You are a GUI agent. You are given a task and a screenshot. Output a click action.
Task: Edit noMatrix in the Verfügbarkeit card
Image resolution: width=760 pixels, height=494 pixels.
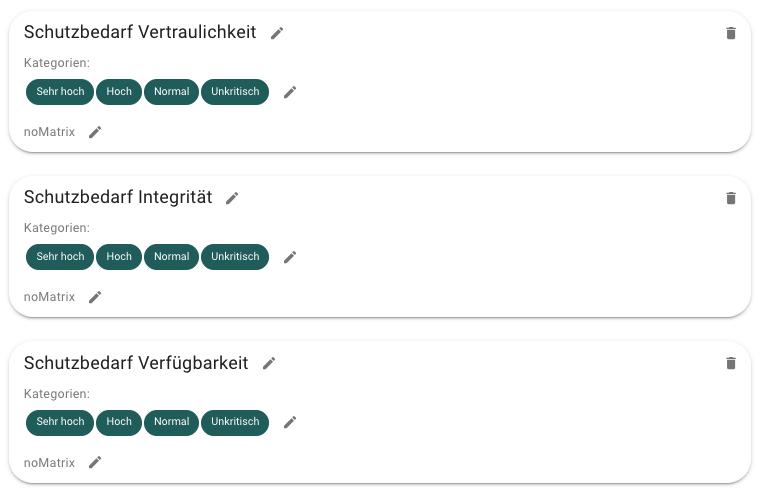tap(95, 462)
